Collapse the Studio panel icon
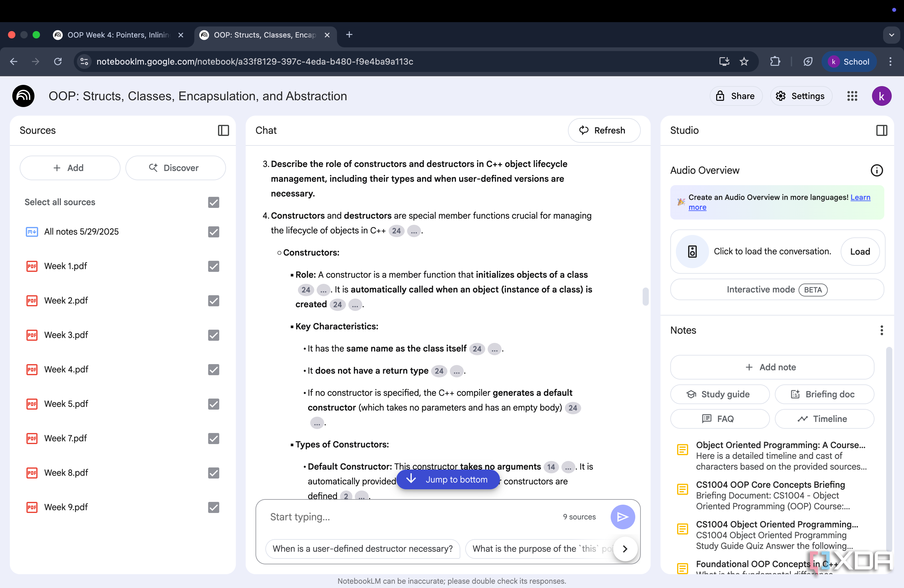The height and width of the screenshot is (588, 904). (x=882, y=130)
